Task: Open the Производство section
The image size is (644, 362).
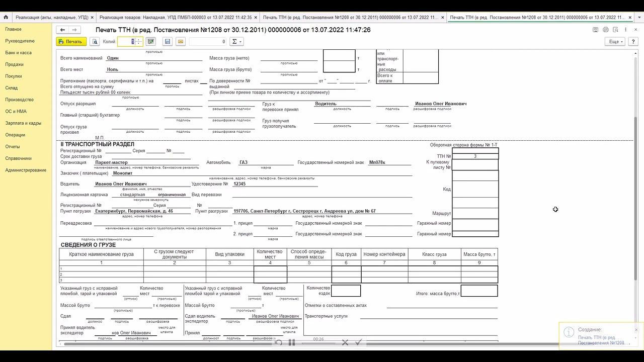Action: tap(20, 100)
